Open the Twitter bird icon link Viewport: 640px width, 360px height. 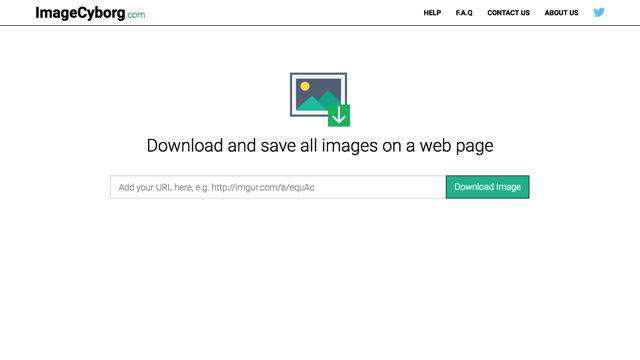point(599,12)
